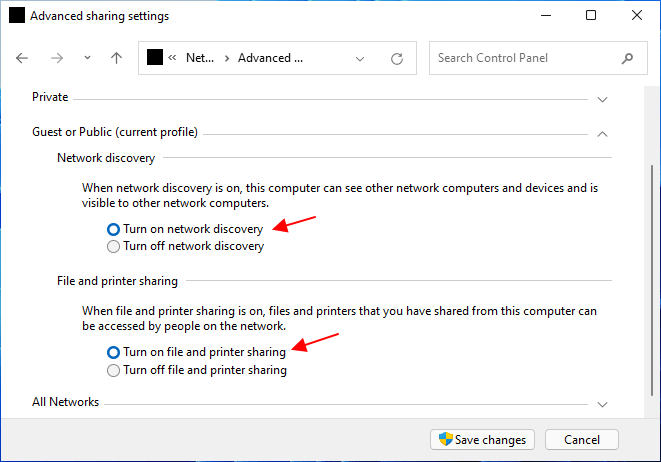Select Turn on file and printer sharing
Image resolution: width=661 pixels, height=462 pixels.
point(114,353)
